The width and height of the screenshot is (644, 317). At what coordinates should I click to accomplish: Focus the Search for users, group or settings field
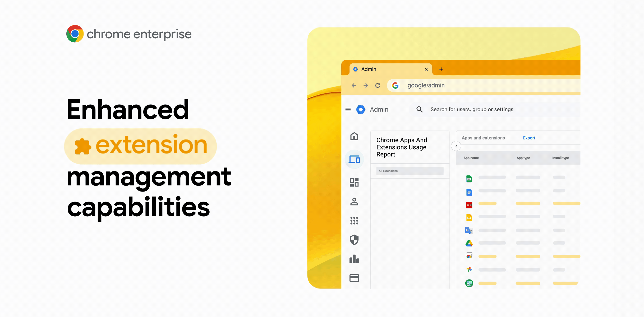(472, 109)
